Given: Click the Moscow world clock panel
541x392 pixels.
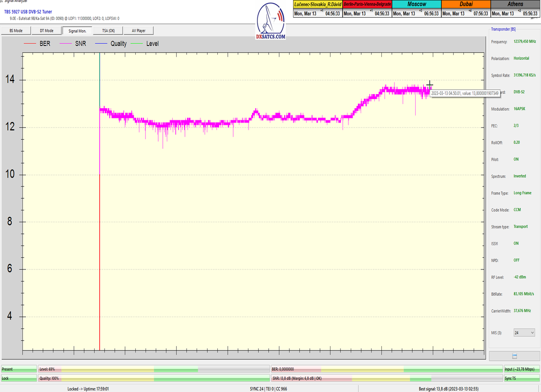Looking at the screenshot, I should (x=417, y=9).
